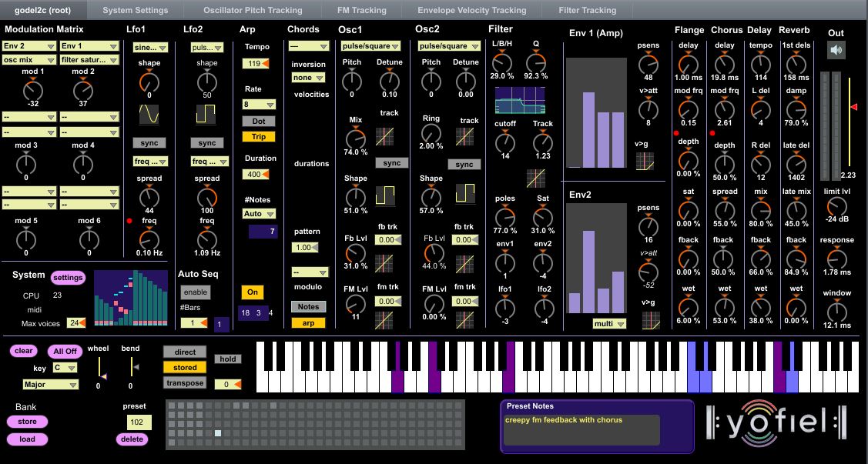Click the pitch bend slider
This screenshot has width=868, height=464.
click(132, 367)
